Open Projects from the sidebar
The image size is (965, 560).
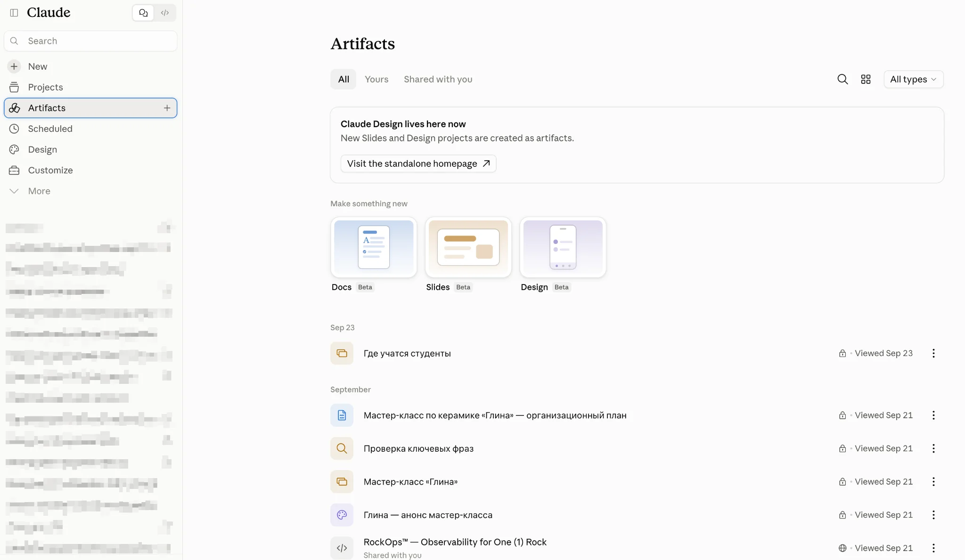pyautogui.click(x=90, y=87)
